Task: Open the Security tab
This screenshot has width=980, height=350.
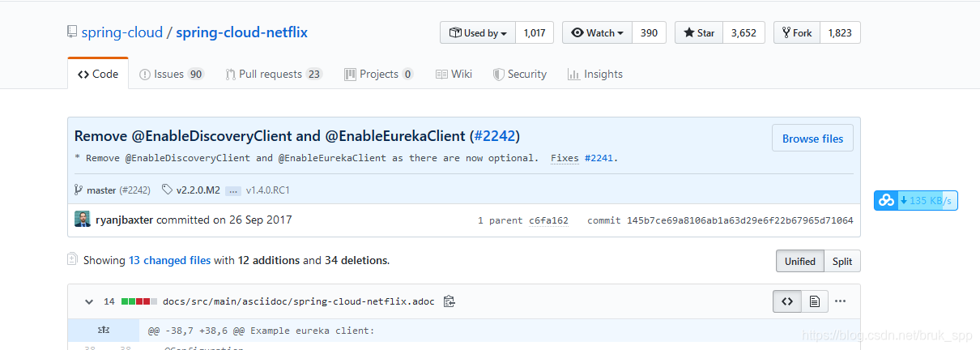Action: (x=520, y=74)
